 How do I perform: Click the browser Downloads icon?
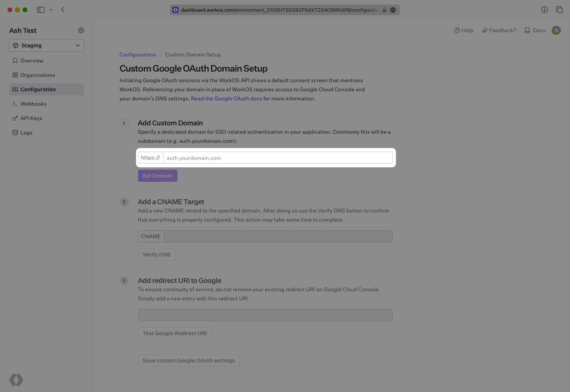pyautogui.click(x=545, y=9)
